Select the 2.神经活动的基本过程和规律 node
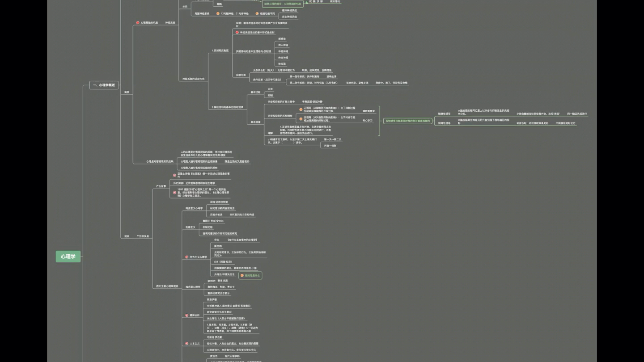 (x=228, y=107)
